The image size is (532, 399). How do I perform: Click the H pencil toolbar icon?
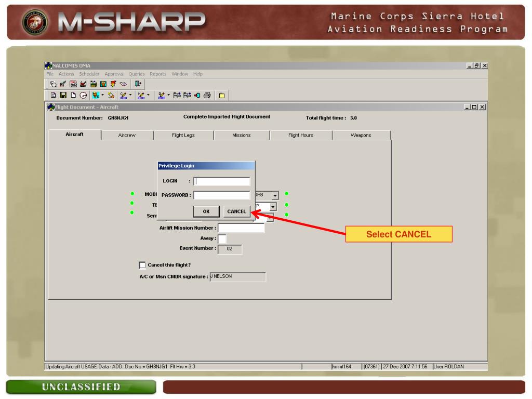pos(141,96)
